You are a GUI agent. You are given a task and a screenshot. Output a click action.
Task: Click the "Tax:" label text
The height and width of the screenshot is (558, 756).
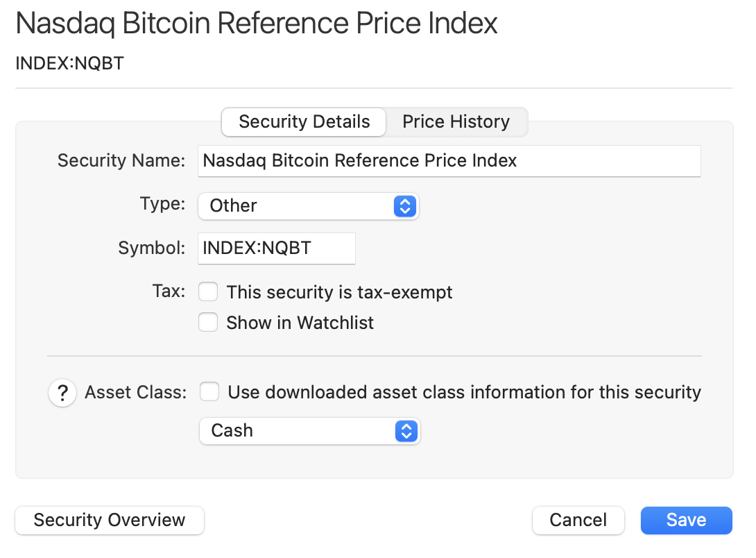click(x=168, y=291)
